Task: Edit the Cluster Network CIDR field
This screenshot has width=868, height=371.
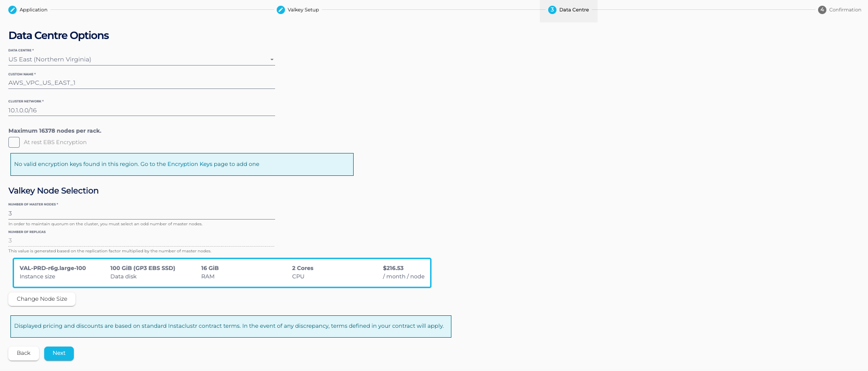Action: click(141, 110)
